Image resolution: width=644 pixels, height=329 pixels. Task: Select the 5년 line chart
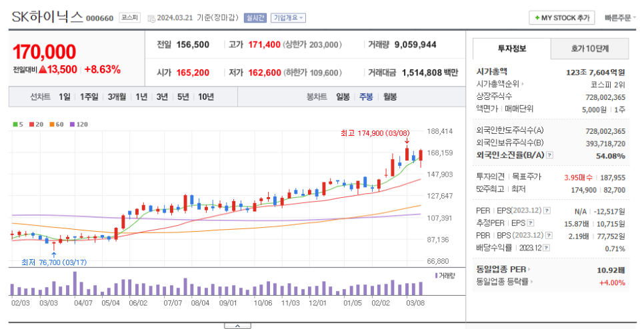pos(183,97)
